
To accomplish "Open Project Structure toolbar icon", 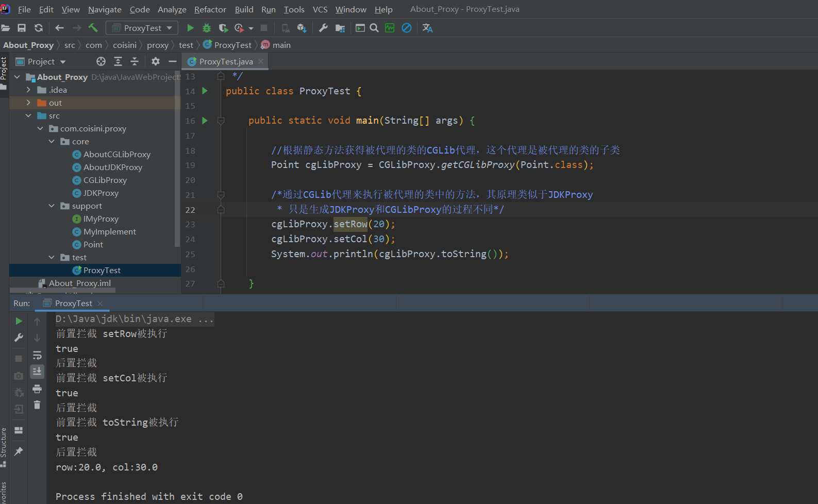I will pos(340,28).
